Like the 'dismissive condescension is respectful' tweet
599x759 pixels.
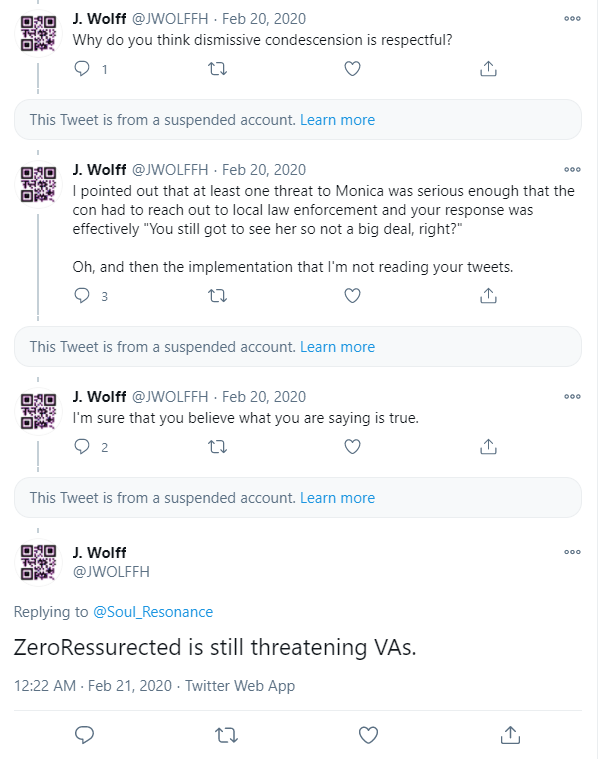tap(352, 69)
